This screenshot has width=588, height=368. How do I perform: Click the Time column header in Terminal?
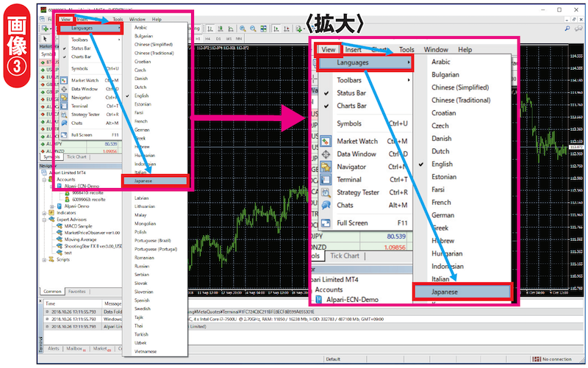coord(72,303)
